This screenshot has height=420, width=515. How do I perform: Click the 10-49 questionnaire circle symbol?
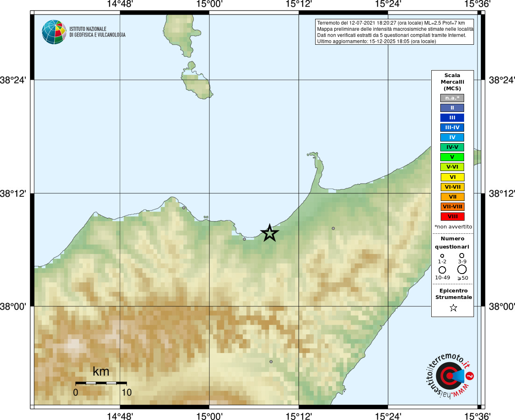(442, 270)
